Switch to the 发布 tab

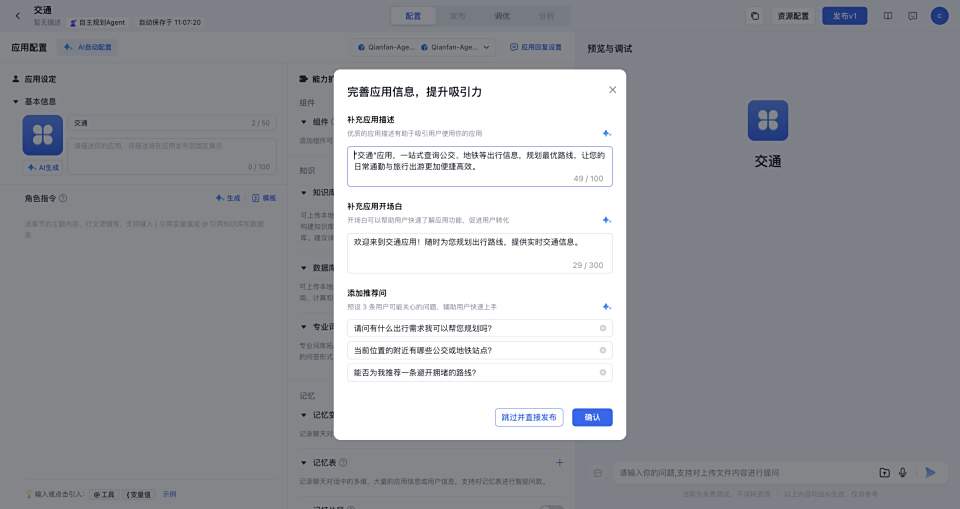point(457,16)
